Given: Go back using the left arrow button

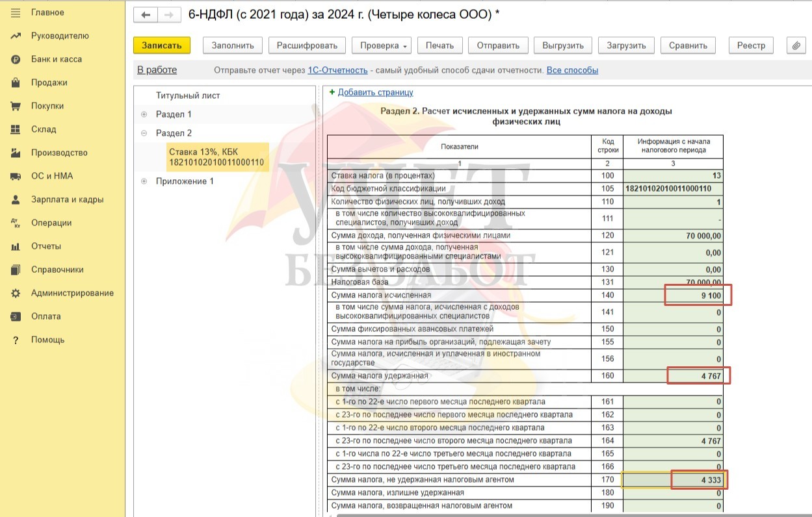Looking at the screenshot, I should [146, 14].
